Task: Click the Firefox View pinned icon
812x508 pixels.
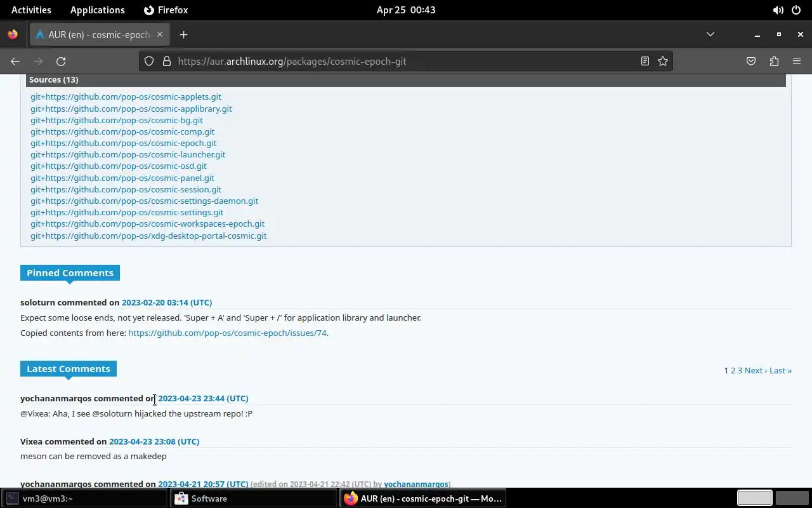Action: [13, 34]
